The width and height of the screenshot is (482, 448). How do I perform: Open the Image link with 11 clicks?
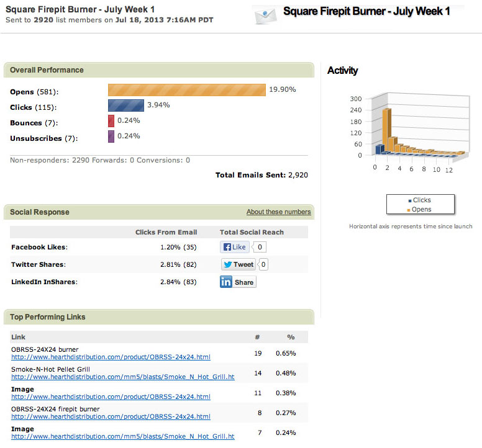coord(111,396)
